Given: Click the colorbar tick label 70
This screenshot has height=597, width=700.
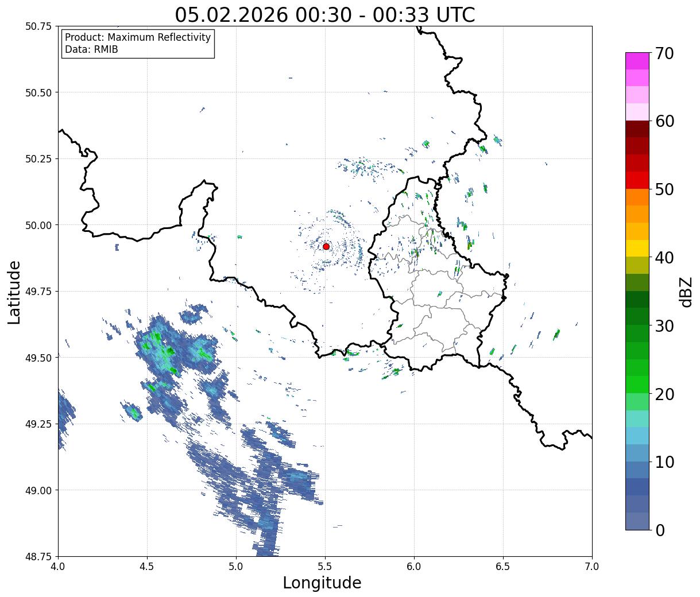Looking at the screenshot, I should [664, 53].
